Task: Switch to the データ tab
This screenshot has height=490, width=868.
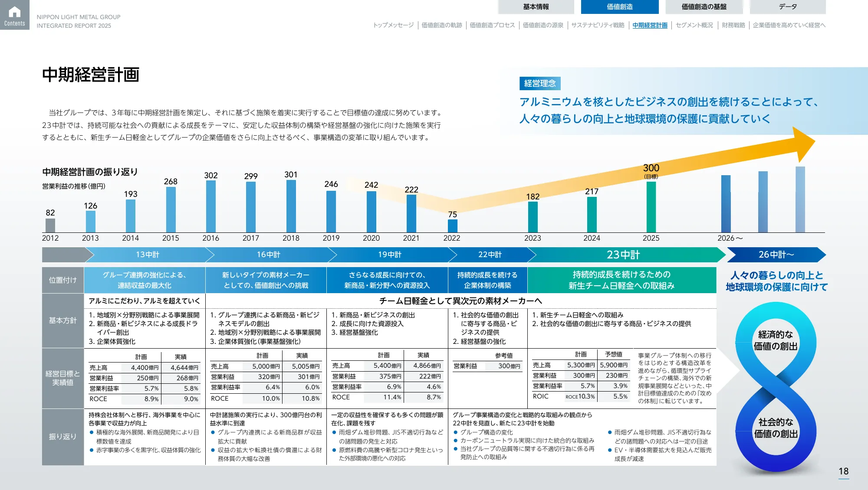Action: (788, 7)
